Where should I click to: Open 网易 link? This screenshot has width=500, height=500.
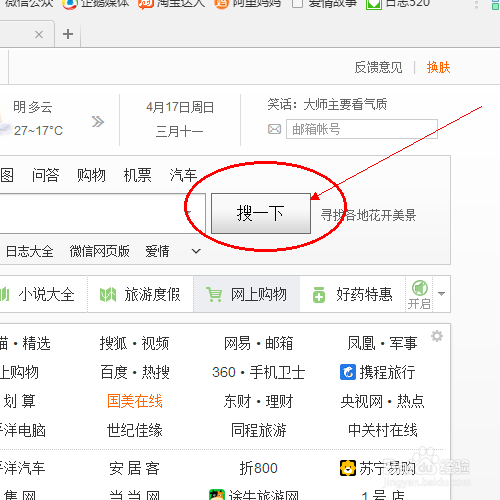click(237, 343)
